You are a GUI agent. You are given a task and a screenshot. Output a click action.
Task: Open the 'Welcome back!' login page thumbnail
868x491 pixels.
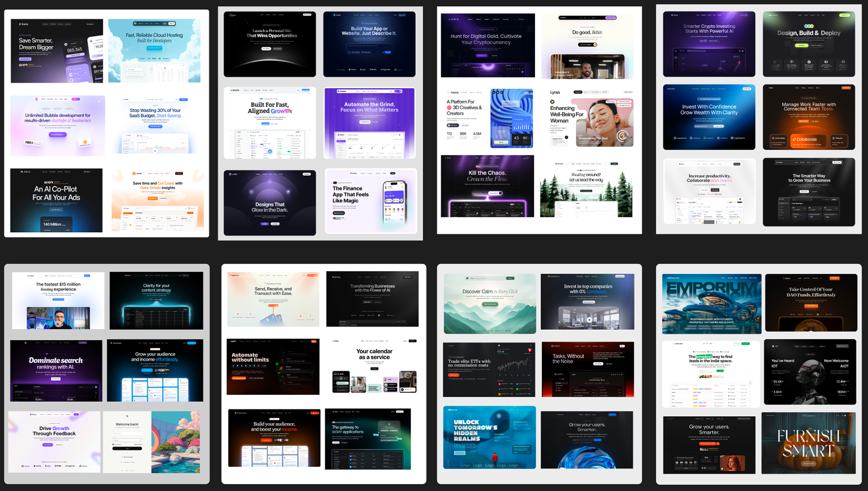click(152, 442)
